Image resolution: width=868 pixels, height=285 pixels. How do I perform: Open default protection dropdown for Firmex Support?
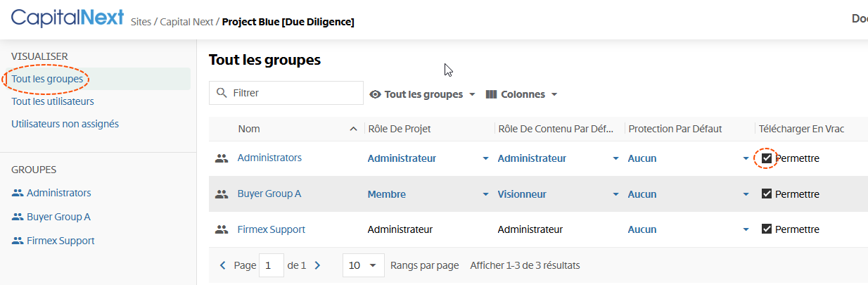point(746,229)
